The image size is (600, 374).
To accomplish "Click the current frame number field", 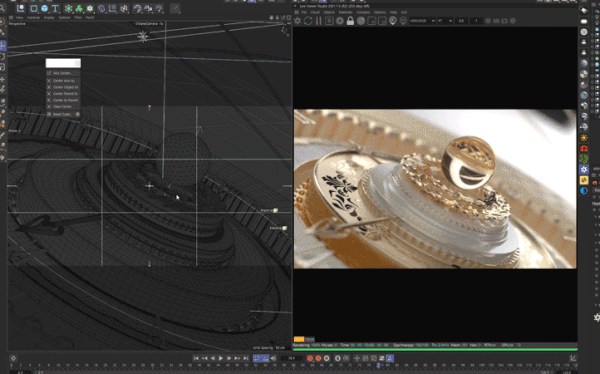I will click(x=292, y=358).
